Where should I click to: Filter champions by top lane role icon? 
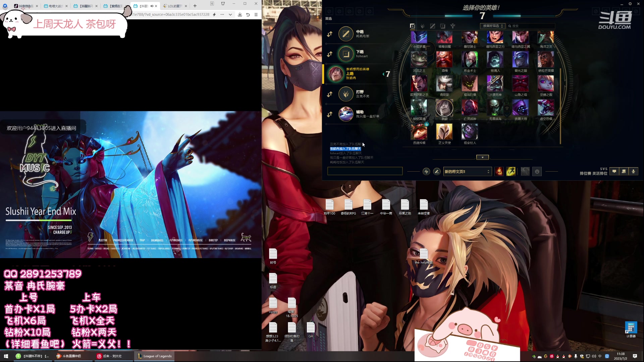413,26
